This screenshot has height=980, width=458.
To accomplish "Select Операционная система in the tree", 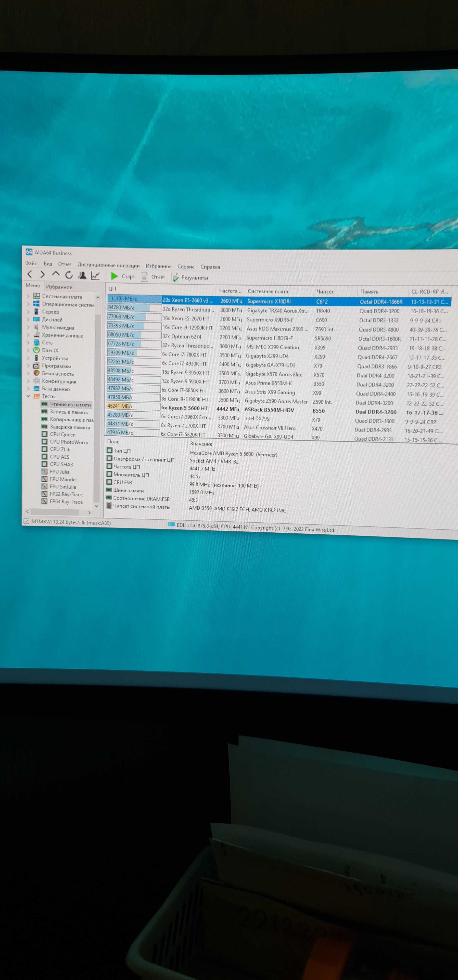I will [68, 304].
